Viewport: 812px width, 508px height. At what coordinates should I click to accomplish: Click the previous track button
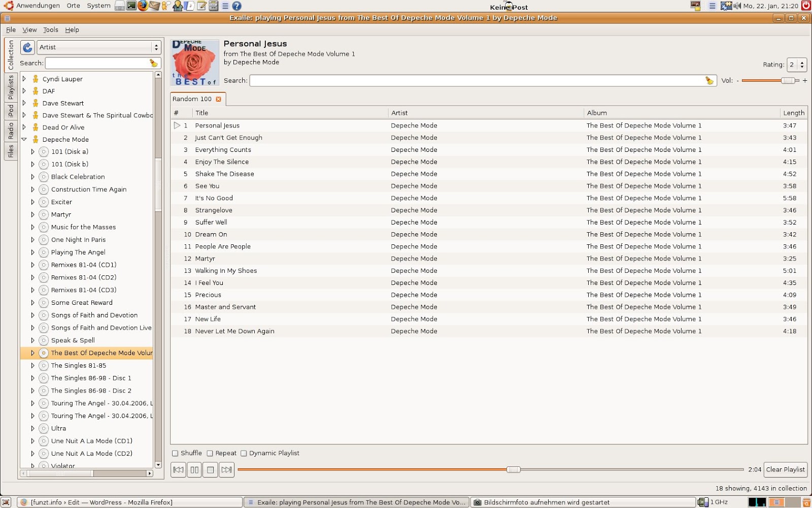coord(179,470)
